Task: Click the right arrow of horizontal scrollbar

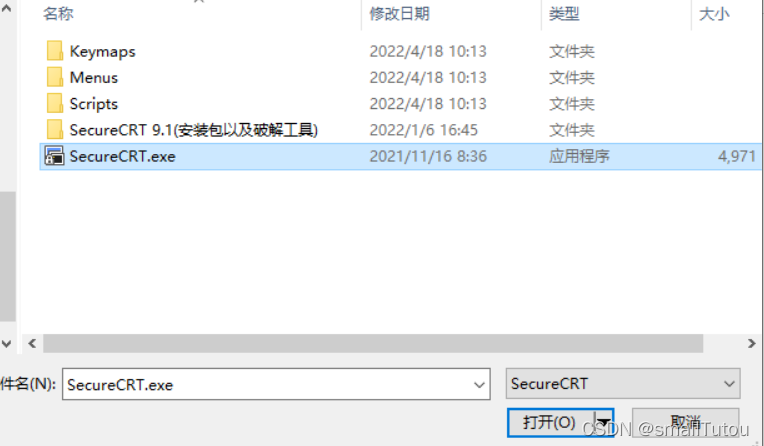Action: tap(751, 344)
